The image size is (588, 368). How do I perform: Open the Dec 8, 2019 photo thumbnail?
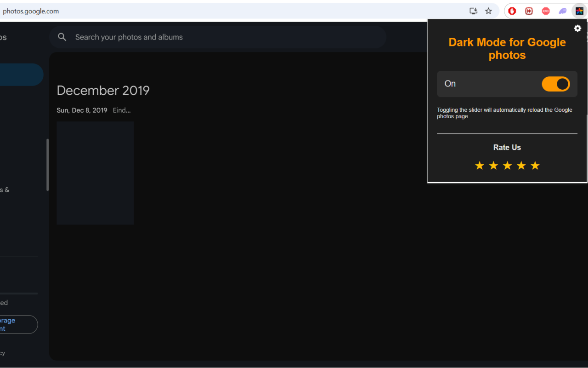coord(95,173)
